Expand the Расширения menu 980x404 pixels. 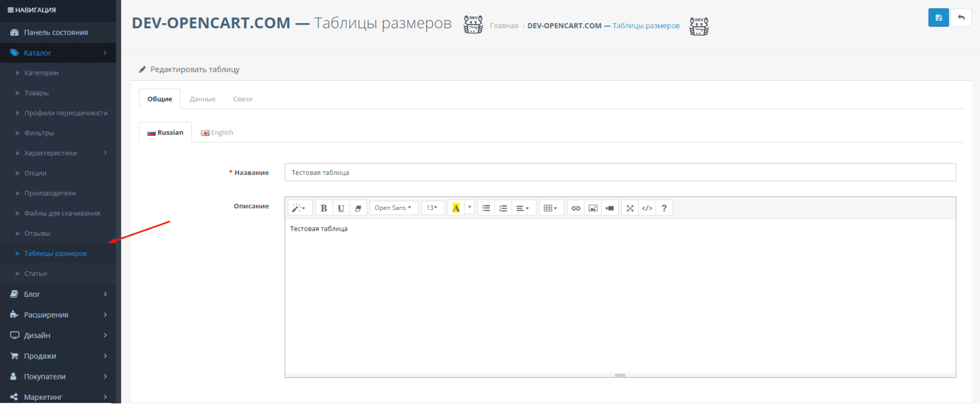tap(58, 315)
